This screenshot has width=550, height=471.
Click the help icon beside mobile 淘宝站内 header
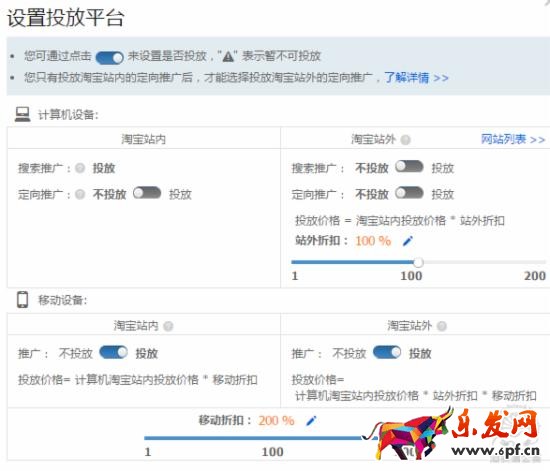[168, 326]
